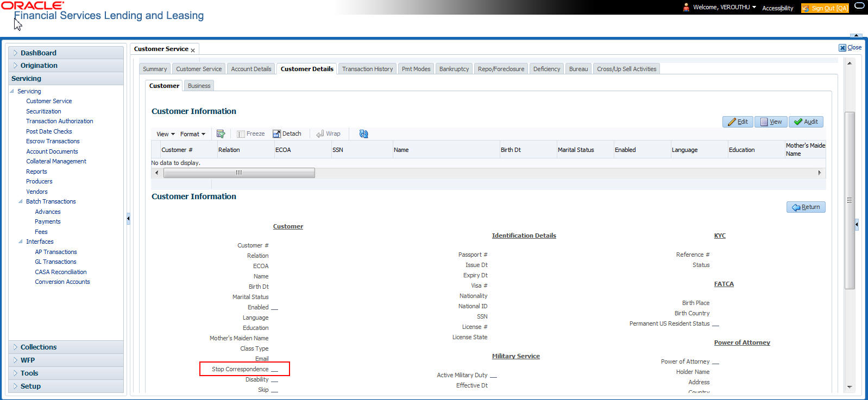868x400 pixels.
Task: Open Escrow Transactions link
Action: (53, 141)
